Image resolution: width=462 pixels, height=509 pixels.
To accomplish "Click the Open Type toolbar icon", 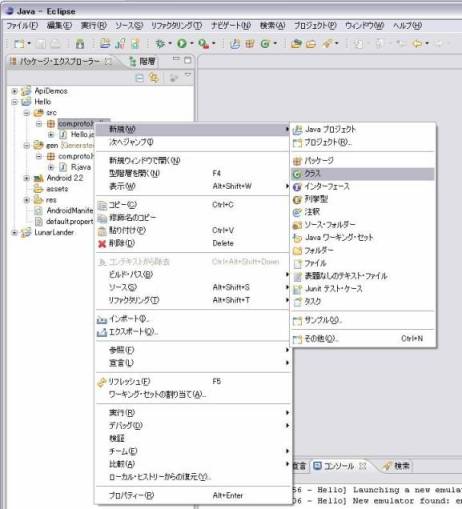I will click(x=296, y=43).
